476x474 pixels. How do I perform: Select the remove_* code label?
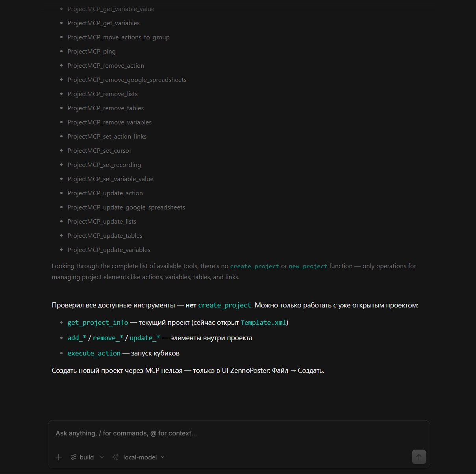pyautogui.click(x=108, y=338)
